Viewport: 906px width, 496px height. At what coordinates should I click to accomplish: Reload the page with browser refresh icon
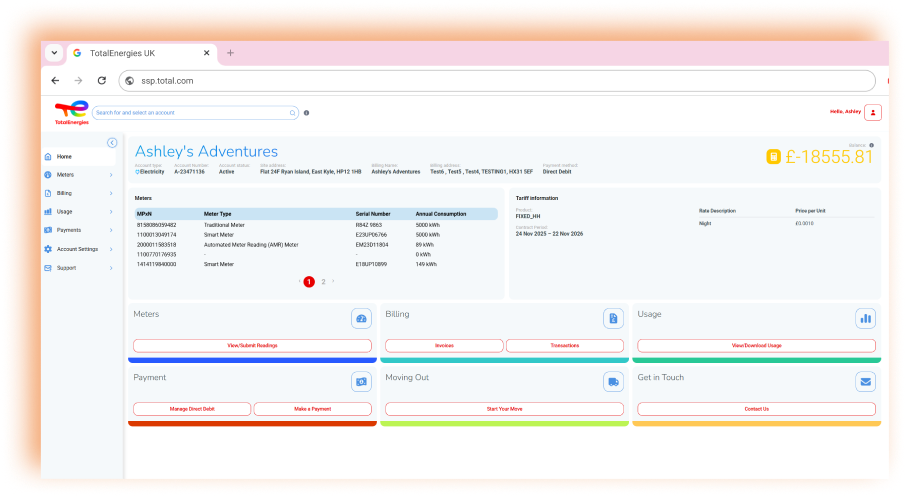102,80
